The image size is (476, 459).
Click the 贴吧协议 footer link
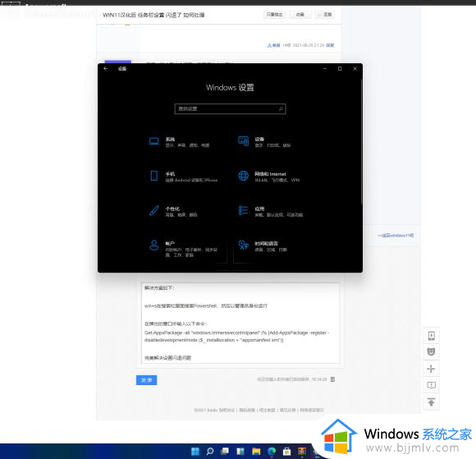coord(227,410)
